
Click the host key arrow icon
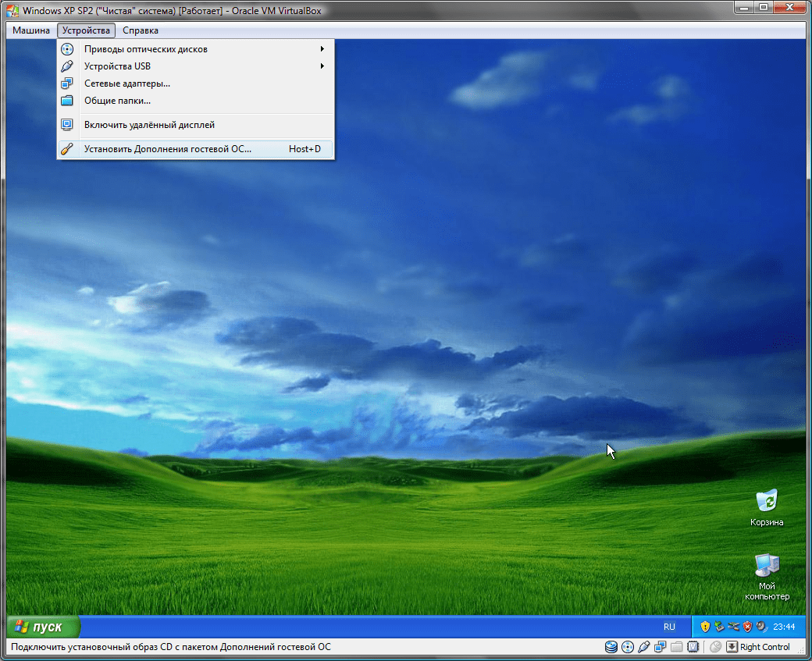[x=732, y=647]
